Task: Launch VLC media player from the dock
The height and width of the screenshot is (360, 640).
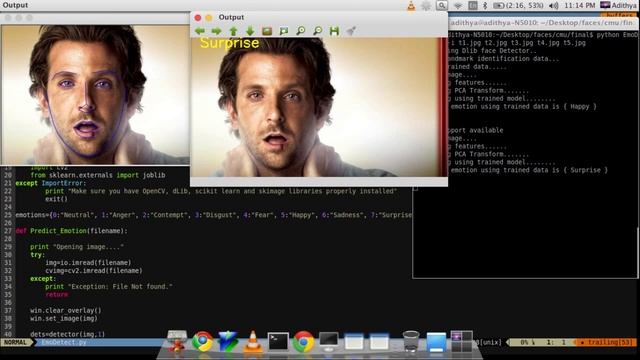Action: coord(253,341)
